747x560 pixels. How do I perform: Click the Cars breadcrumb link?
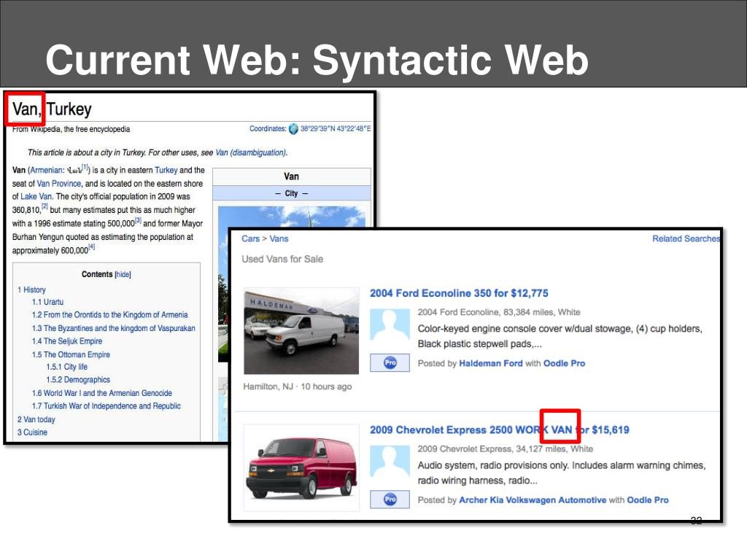(251, 238)
